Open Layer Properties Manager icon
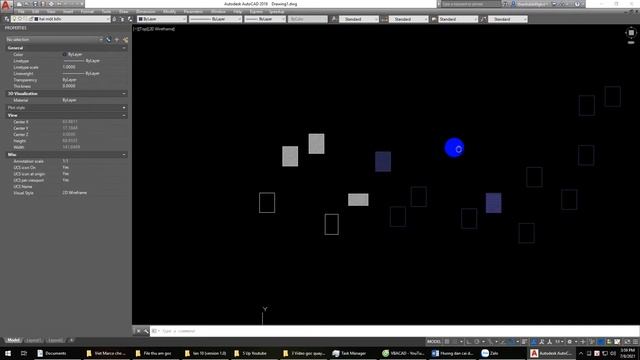The height and width of the screenshot is (360, 640). tap(7, 19)
